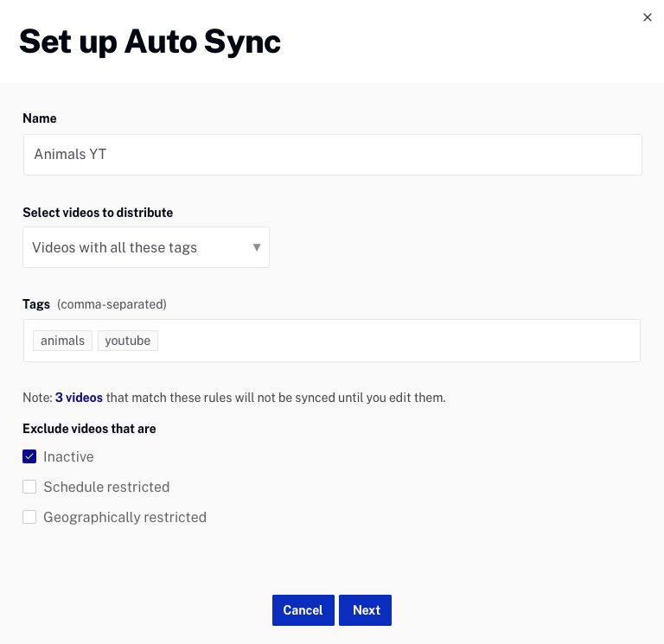Click the 'Geographically restricted' label text

point(124,517)
